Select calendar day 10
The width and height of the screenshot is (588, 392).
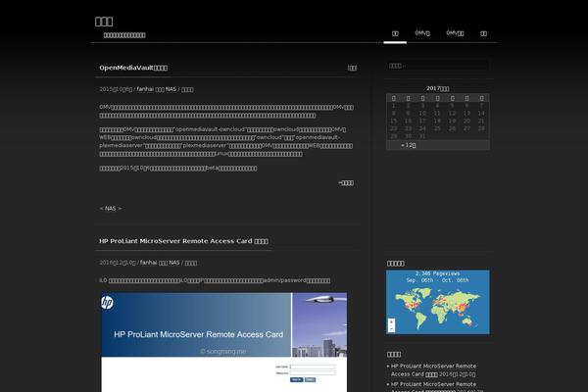422,114
